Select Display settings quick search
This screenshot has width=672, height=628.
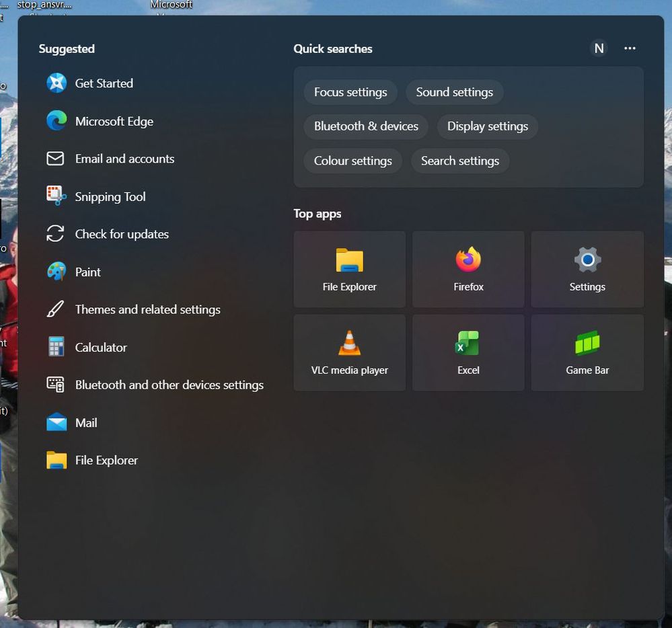click(x=487, y=126)
